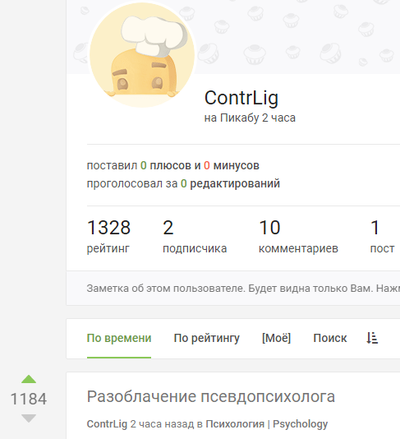Open the ContrLig author link under the post
This screenshot has height=439, width=400.
pyautogui.click(x=107, y=424)
